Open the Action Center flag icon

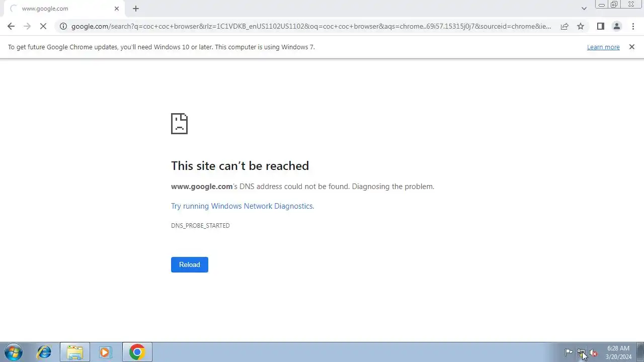click(569, 352)
